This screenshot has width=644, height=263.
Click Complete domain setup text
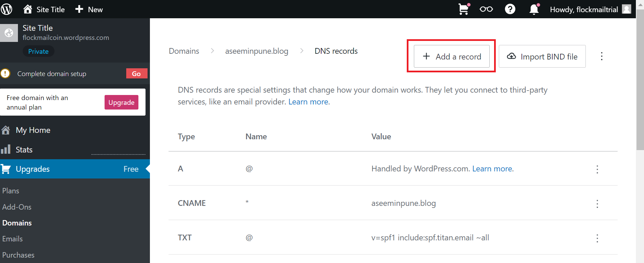pos(52,74)
